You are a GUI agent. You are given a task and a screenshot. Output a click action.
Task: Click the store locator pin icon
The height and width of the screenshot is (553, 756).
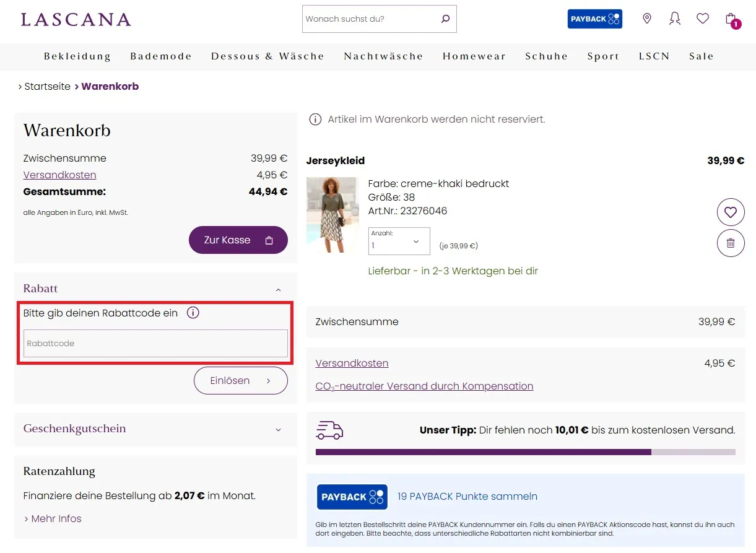[x=646, y=19]
